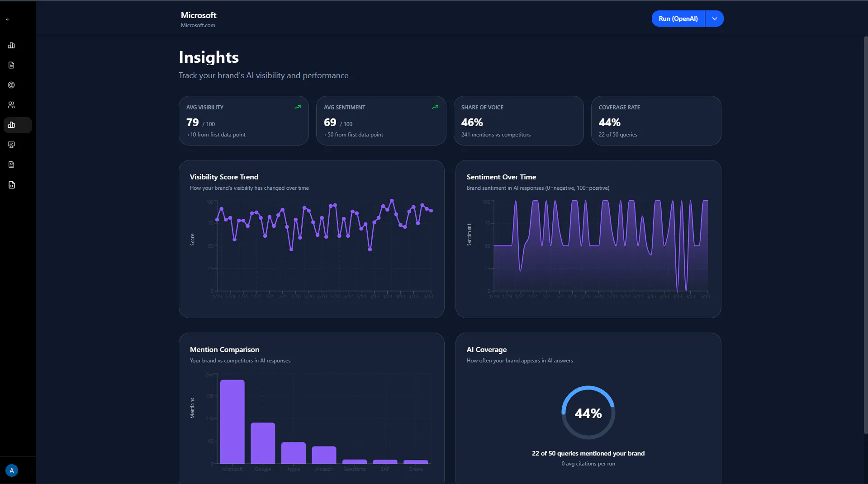Click the Avg Visibility trend-up icon
The image size is (868, 484).
tap(298, 107)
